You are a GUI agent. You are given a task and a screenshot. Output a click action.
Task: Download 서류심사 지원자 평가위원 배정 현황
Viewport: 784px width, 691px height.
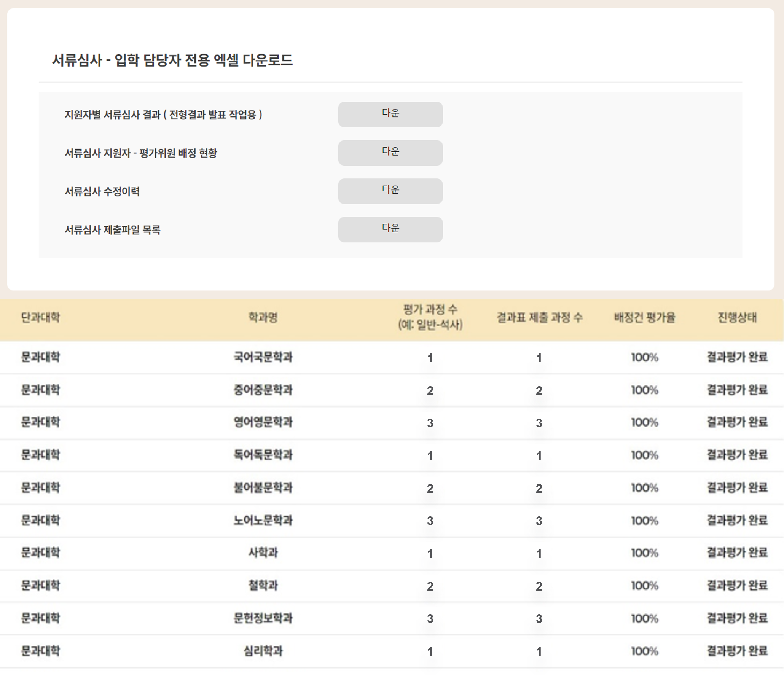(x=390, y=153)
